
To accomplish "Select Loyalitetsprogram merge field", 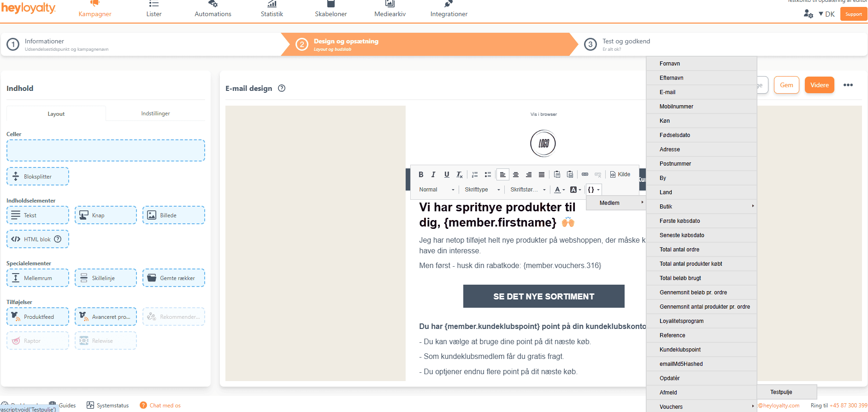I will click(702, 321).
